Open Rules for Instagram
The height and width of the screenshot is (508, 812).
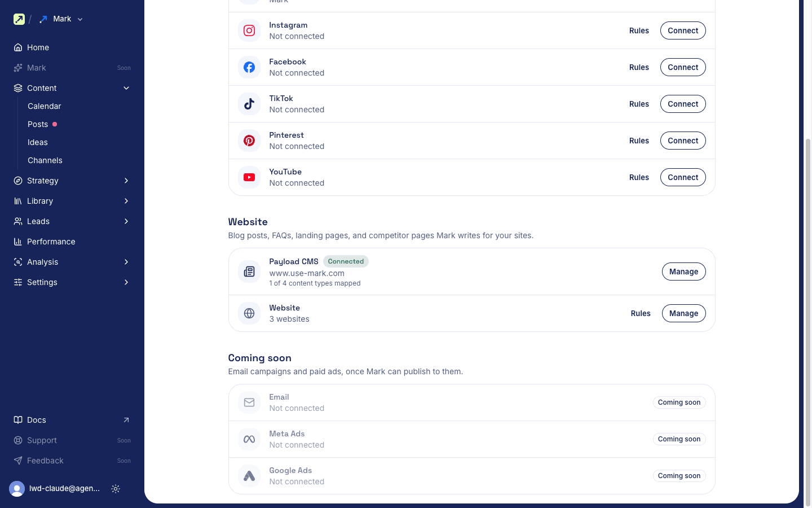(639, 30)
